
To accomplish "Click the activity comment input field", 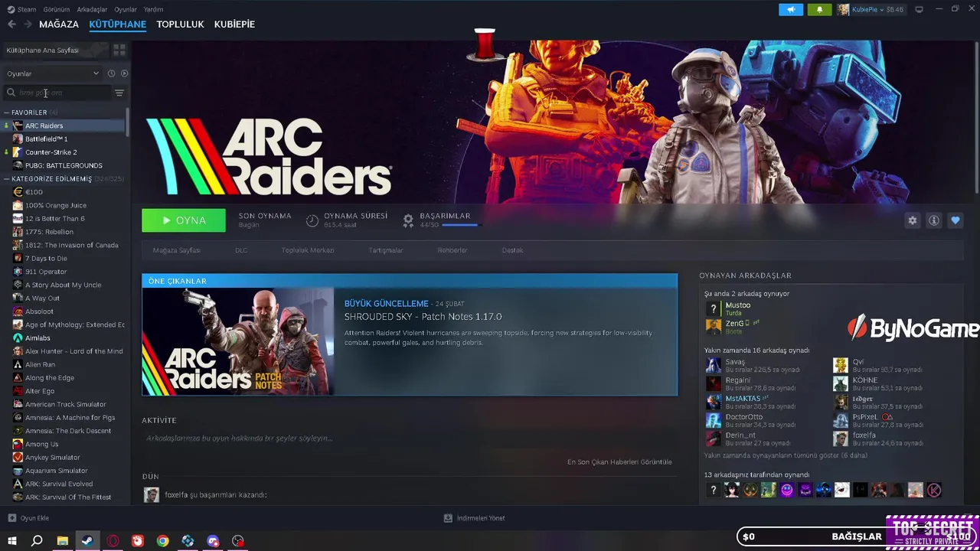I will click(410, 439).
